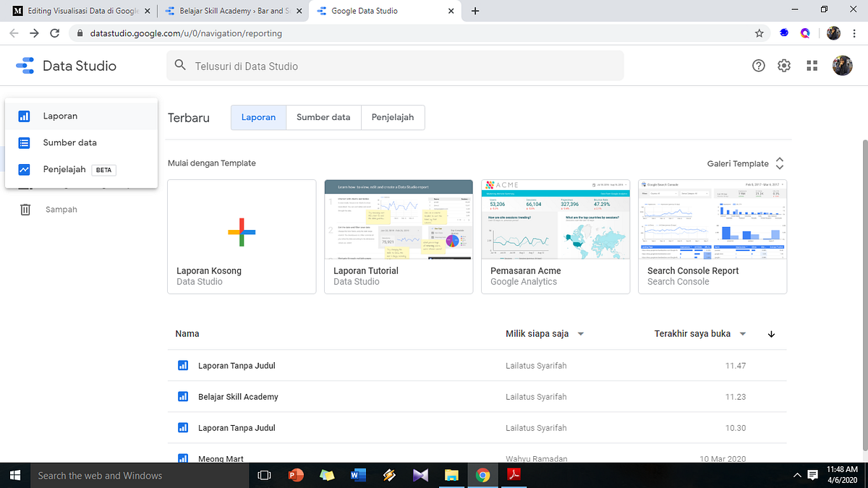Screen dimensions: 868x488
Task: Select Penjelajah BETA menu entry
Action: click(81, 170)
